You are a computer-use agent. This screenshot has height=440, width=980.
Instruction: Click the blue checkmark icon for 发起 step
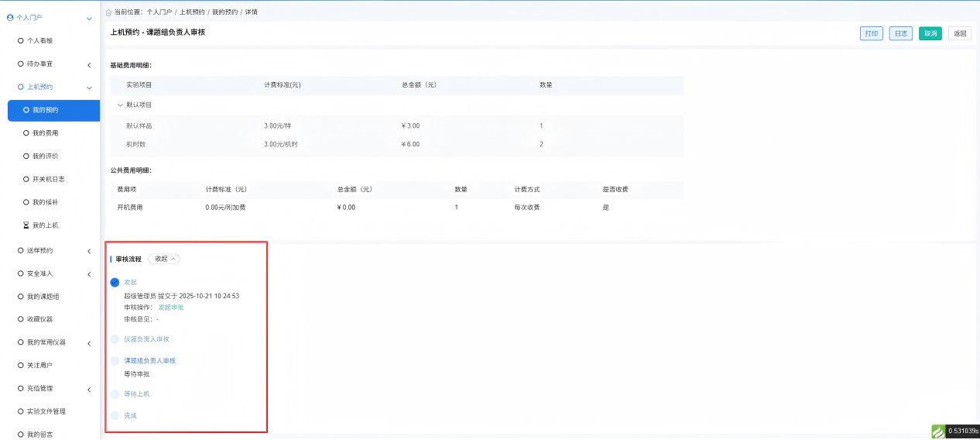(x=115, y=283)
